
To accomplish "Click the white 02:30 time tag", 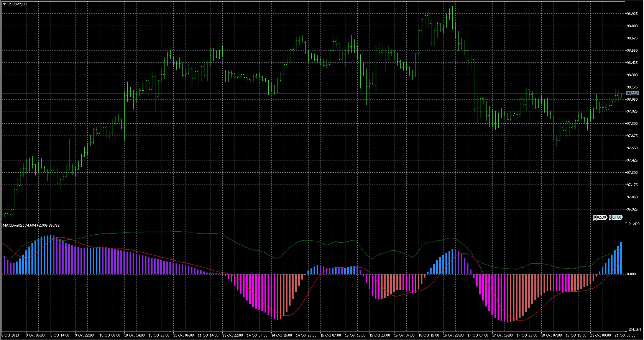I will [601, 217].
